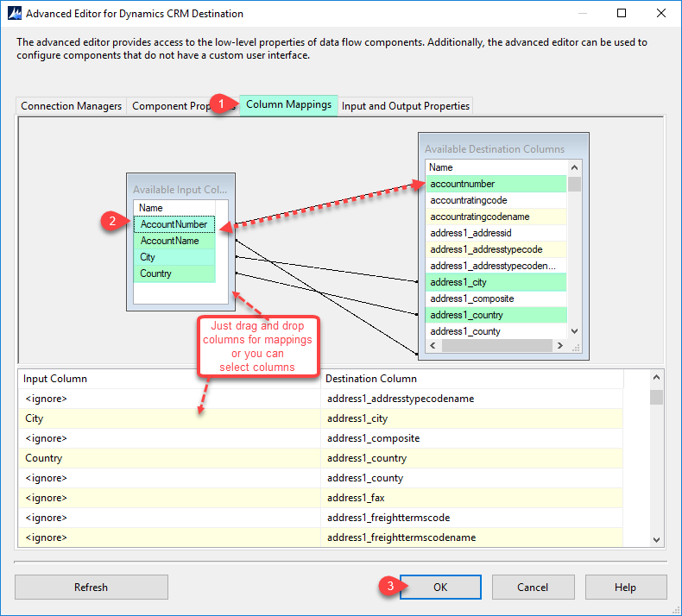Open input cell for address1_freighttermscodename row
This screenshot has height=616, width=682.
pos(169,537)
